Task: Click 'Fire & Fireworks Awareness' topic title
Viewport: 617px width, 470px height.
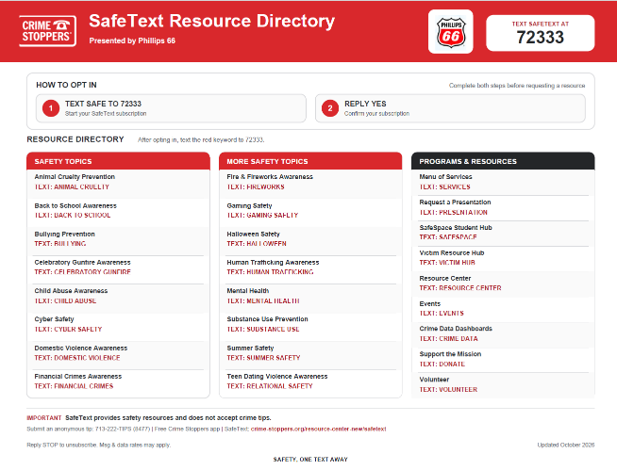Action: point(270,177)
